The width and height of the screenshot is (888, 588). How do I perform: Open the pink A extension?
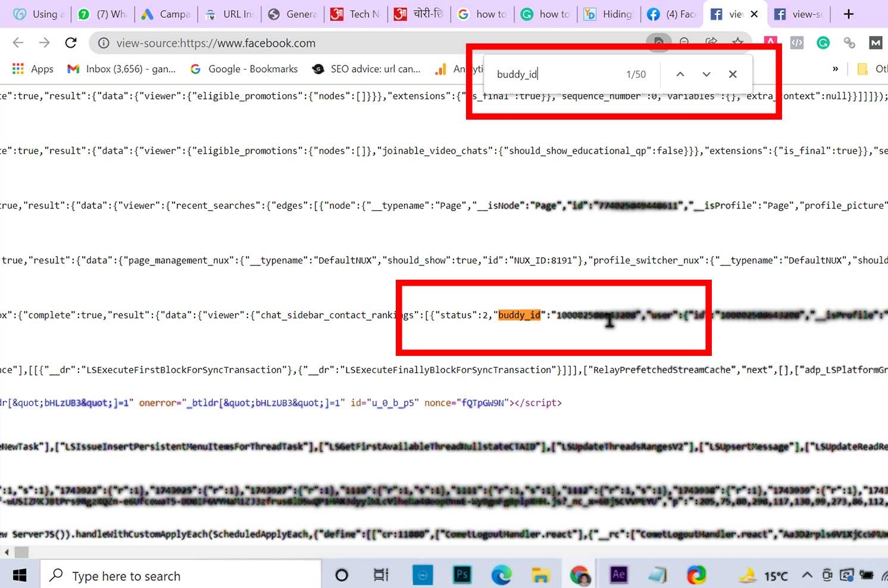[771, 42]
